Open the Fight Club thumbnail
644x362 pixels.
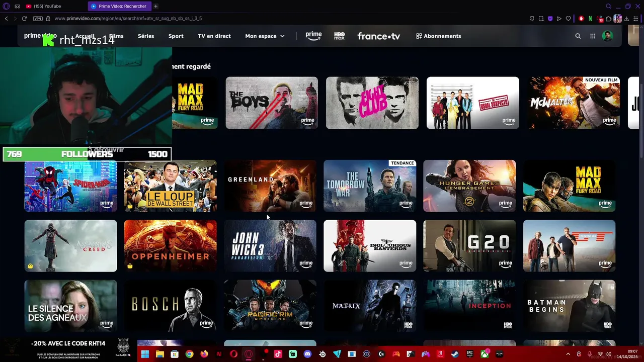coord(372,103)
